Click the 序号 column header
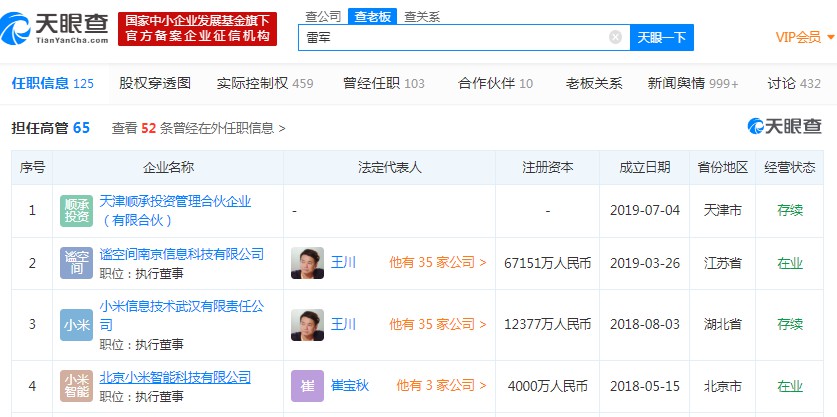 [32, 167]
